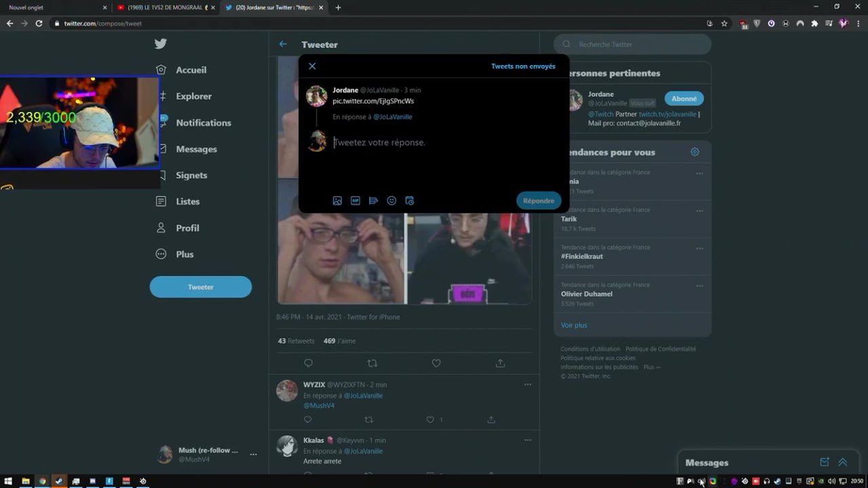
Task: Open the pic.twitter.com/EjIgSPncWs link
Action: 373,101
